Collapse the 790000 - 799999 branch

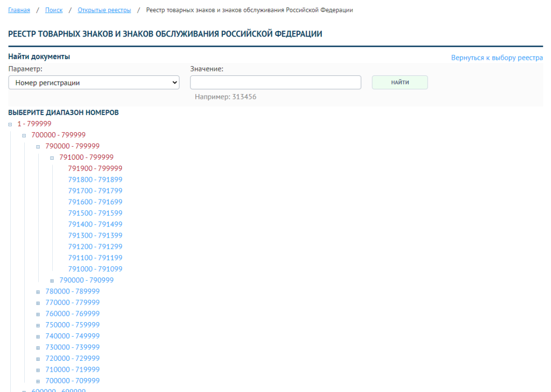37,146
